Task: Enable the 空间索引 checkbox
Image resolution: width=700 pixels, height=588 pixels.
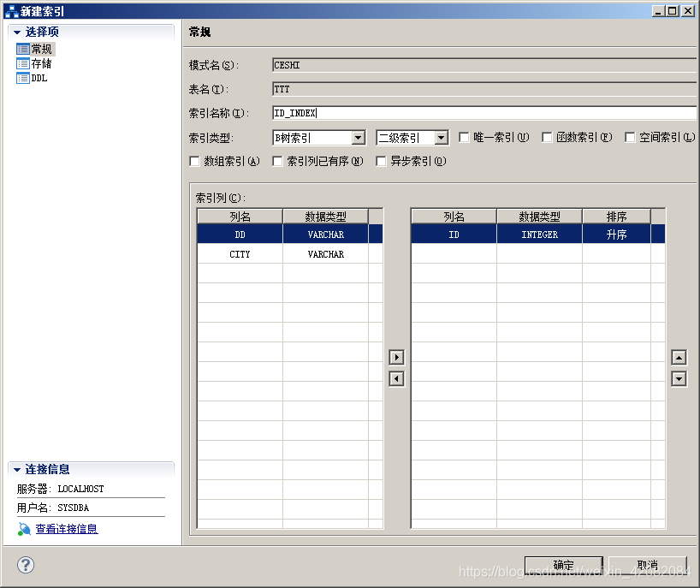Action: tap(630, 137)
